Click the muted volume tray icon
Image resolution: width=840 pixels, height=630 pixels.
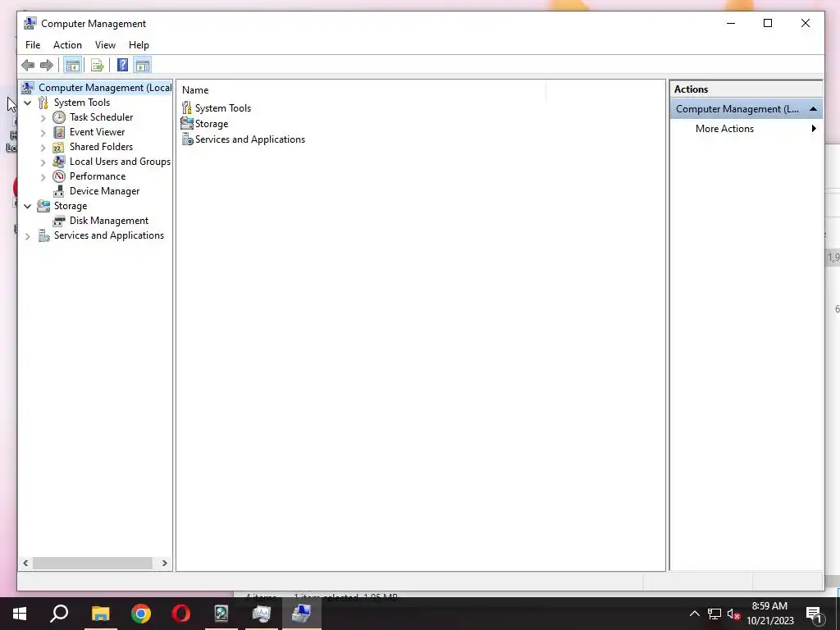pyautogui.click(x=733, y=614)
